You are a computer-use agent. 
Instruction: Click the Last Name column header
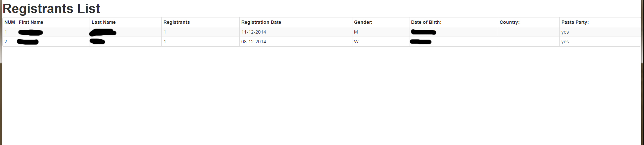[x=103, y=22]
